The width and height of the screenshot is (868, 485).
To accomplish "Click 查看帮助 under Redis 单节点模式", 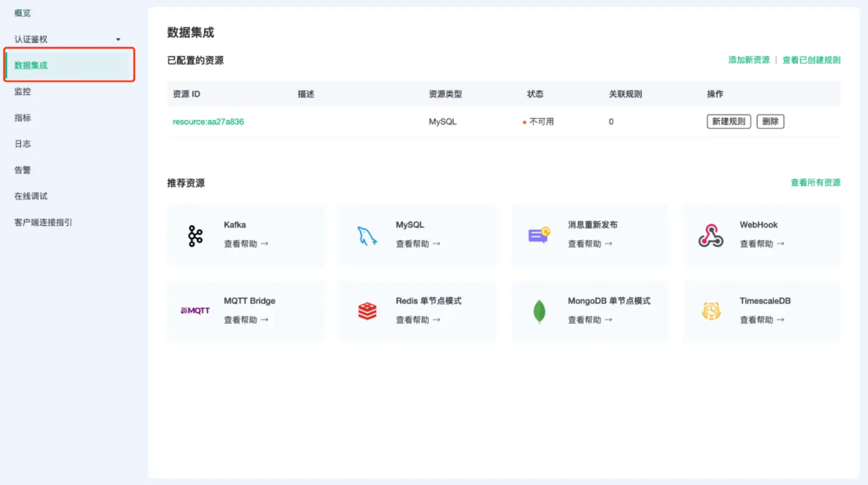I will [x=418, y=320].
